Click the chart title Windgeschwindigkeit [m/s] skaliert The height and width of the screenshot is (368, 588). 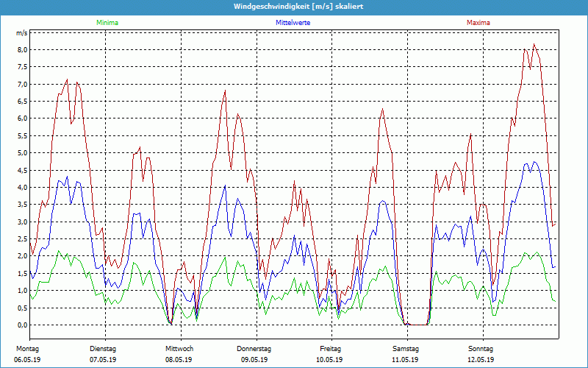point(298,7)
